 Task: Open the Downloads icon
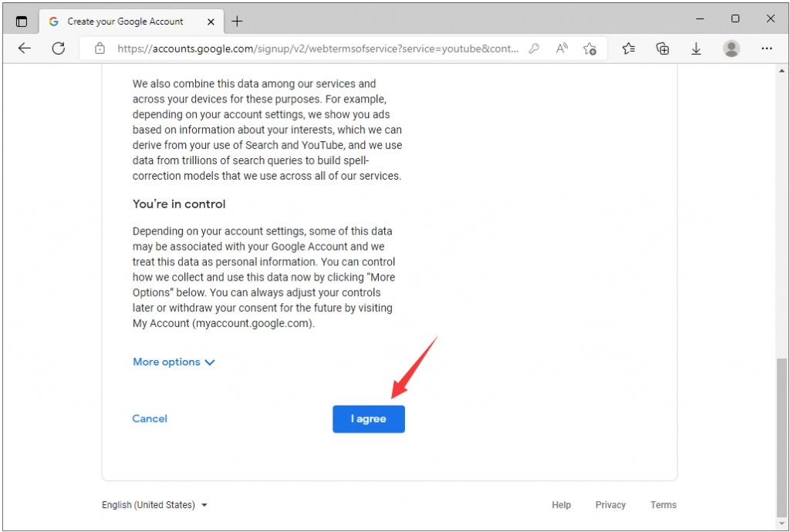click(x=696, y=49)
